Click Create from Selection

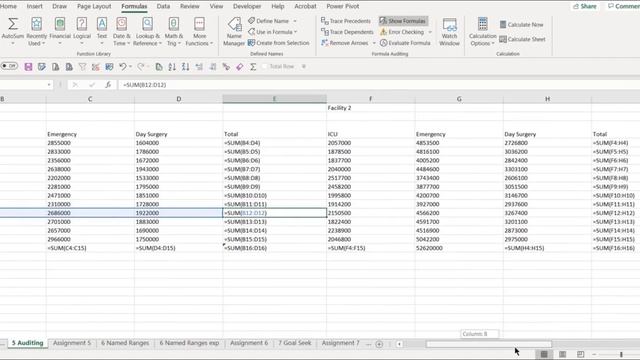coord(278,43)
